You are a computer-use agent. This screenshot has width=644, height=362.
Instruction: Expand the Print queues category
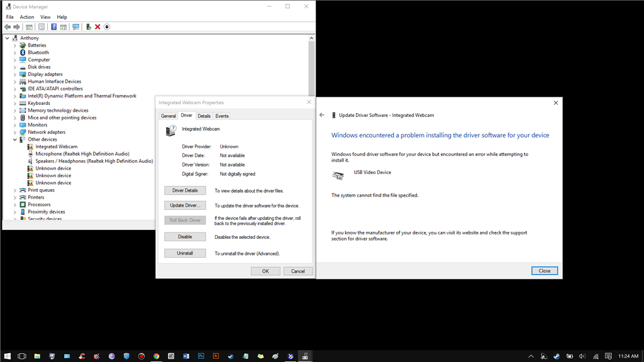tap(15, 190)
